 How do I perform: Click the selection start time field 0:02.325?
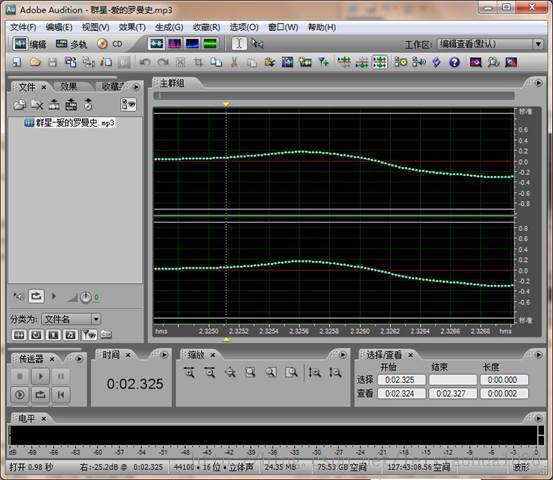click(401, 380)
